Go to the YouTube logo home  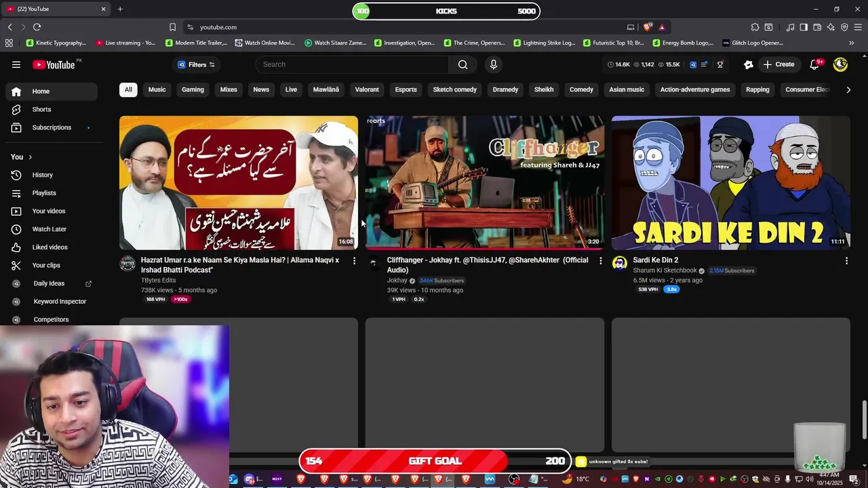(x=54, y=64)
